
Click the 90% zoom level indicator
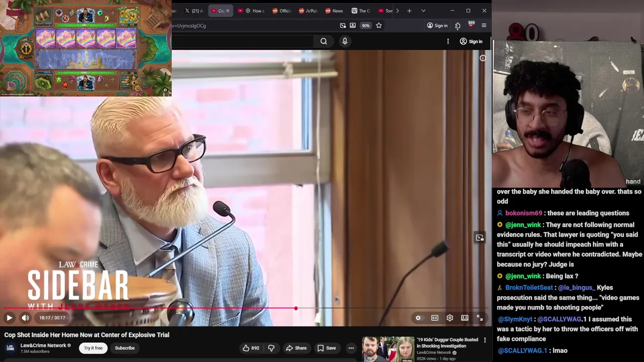[x=366, y=26]
